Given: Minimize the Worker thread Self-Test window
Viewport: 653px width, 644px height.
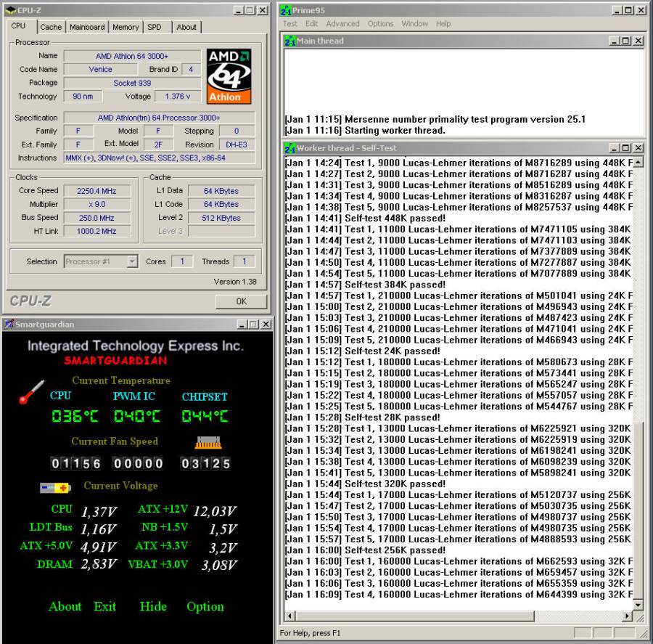Looking at the screenshot, I should point(614,148).
